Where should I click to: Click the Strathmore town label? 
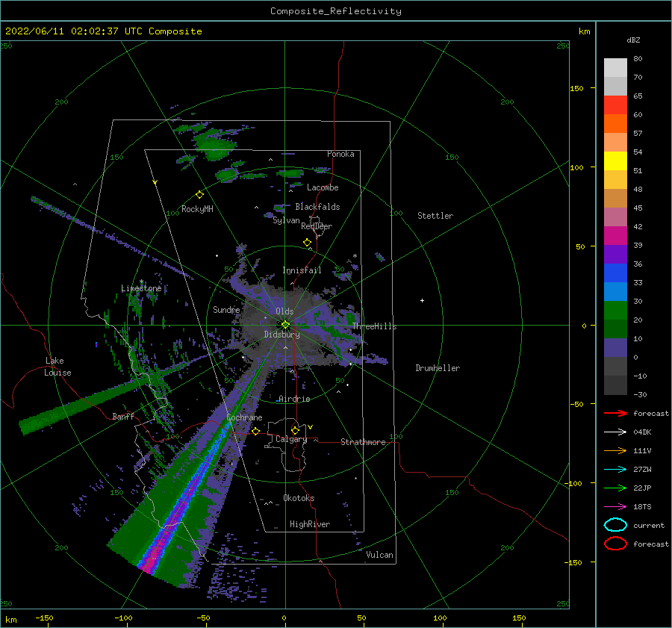tap(363, 442)
